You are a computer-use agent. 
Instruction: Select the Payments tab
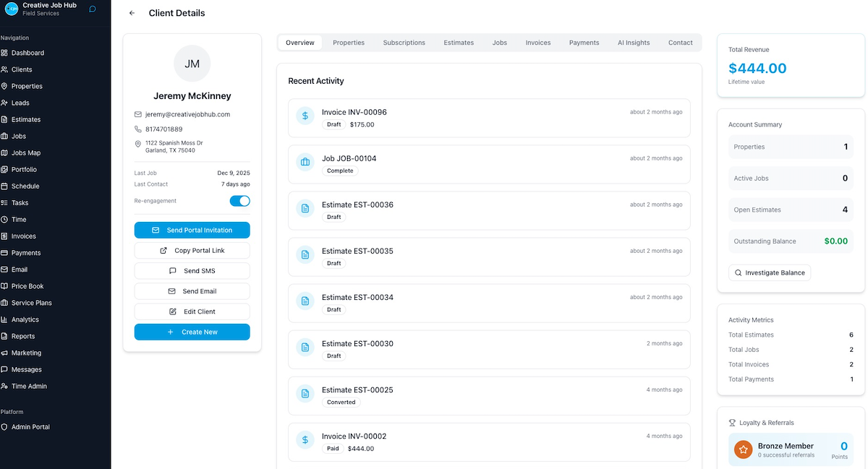(x=584, y=43)
